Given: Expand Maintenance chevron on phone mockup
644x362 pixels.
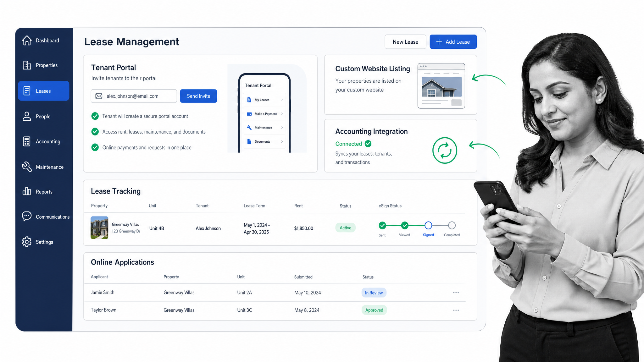Looking at the screenshot, I should pyautogui.click(x=282, y=128).
